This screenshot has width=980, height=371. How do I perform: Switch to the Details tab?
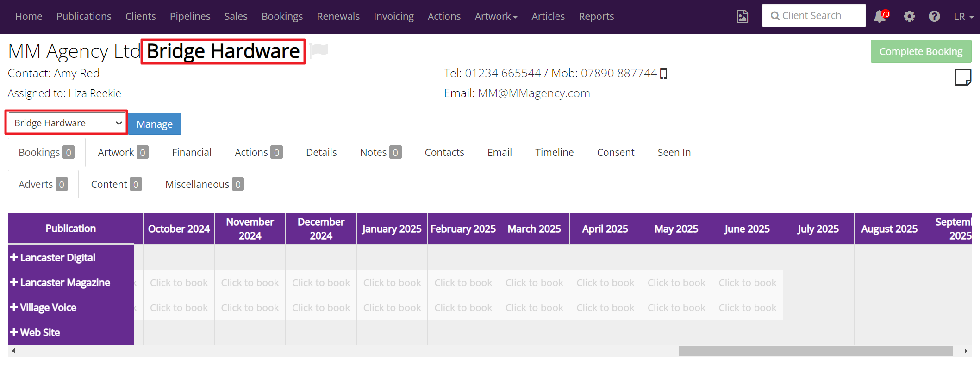point(321,152)
